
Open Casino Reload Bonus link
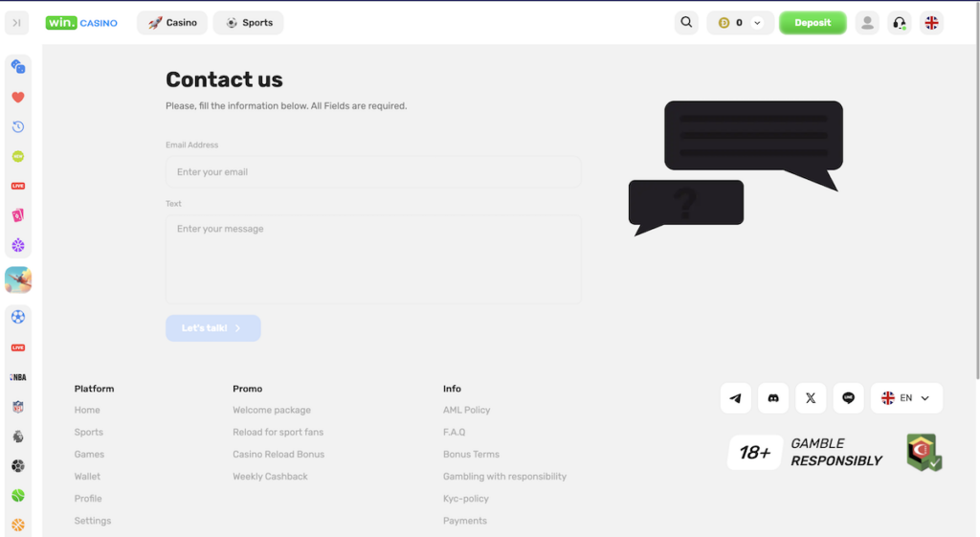click(278, 455)
